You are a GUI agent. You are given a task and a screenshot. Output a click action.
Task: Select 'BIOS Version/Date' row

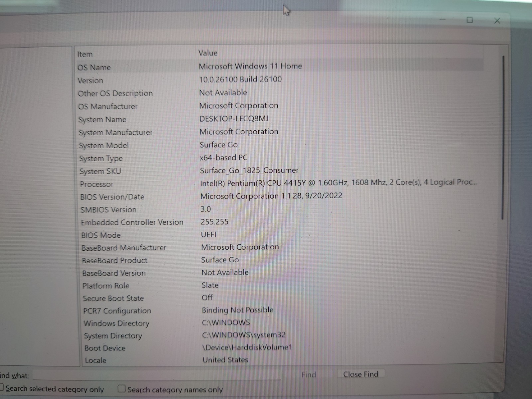point(280,197)
